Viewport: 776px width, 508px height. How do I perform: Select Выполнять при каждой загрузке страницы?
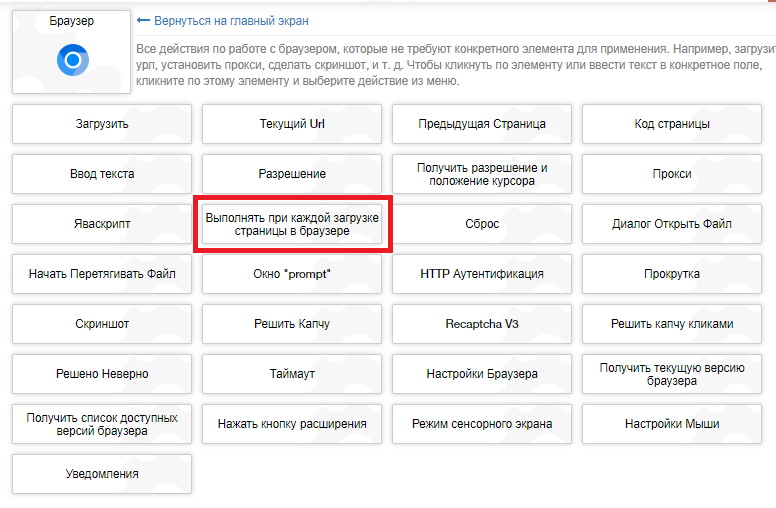coord(292,224)
